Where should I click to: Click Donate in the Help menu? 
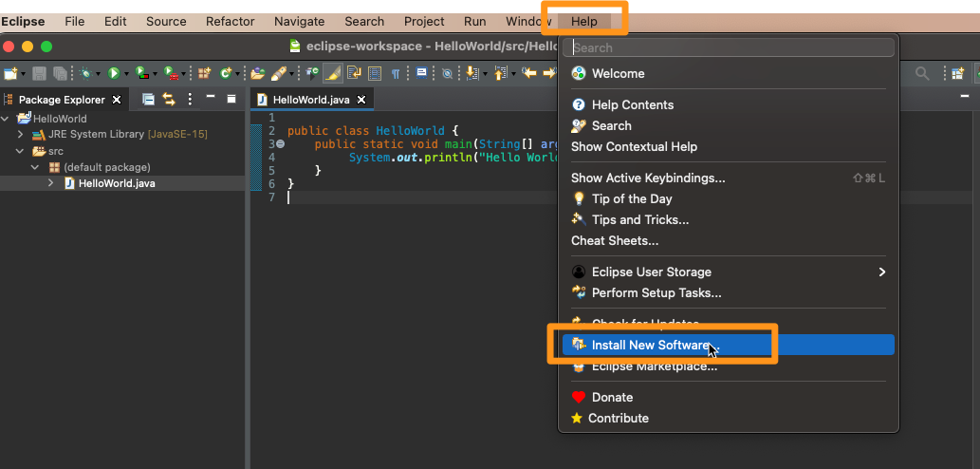[729, 397]
